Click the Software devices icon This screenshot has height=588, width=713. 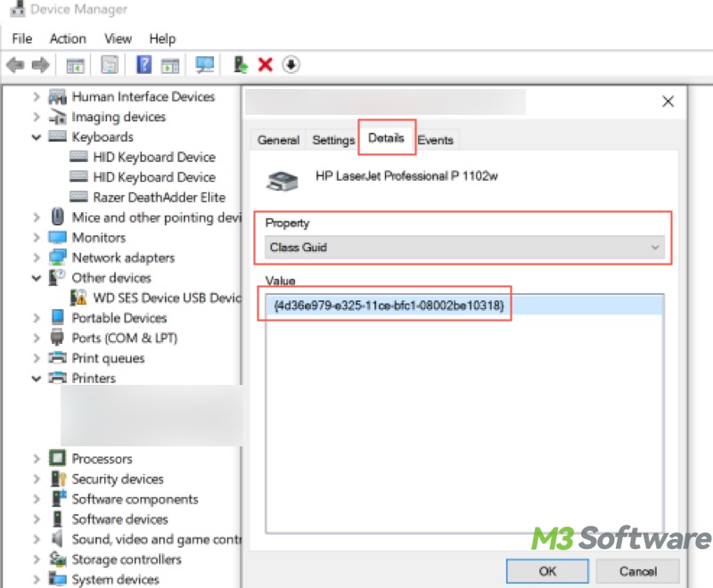[58, 519]
